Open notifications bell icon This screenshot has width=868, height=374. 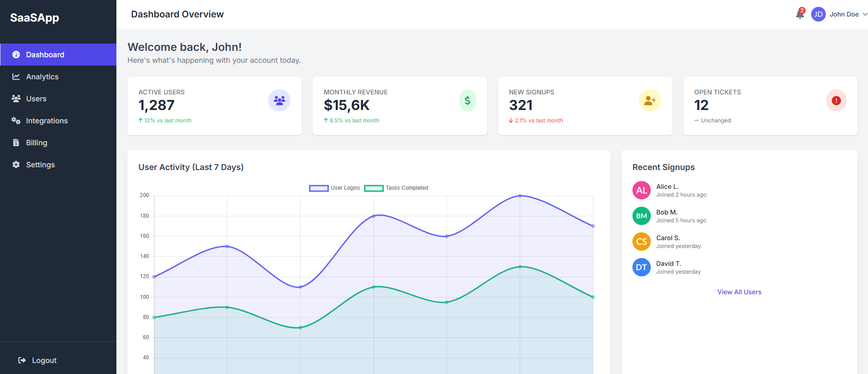800,15
